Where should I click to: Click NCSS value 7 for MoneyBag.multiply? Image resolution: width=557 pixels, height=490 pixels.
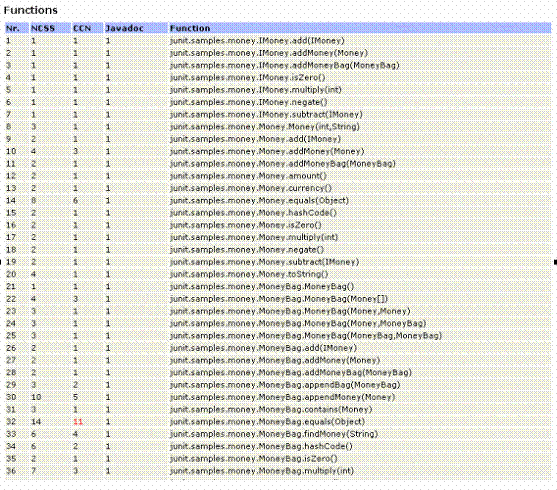coord(33,471)
